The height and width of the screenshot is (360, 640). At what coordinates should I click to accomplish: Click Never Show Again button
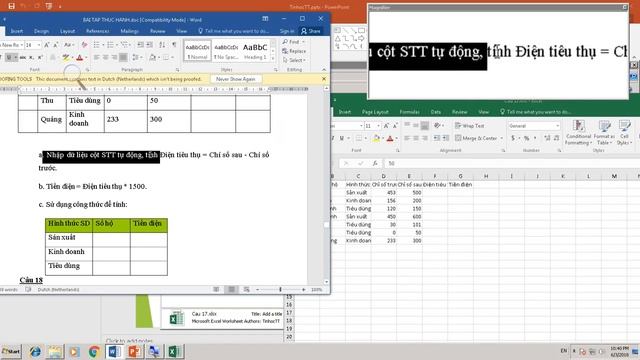236,79
